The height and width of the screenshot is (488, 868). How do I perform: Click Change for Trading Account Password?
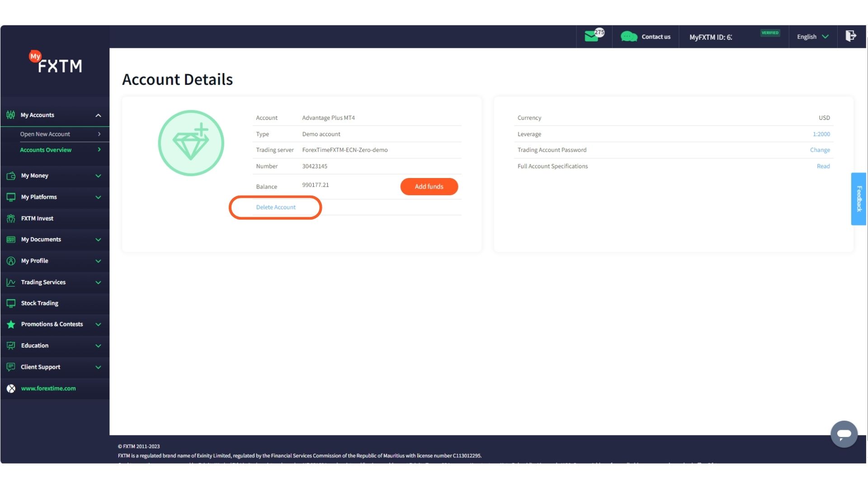pos(820,150)
